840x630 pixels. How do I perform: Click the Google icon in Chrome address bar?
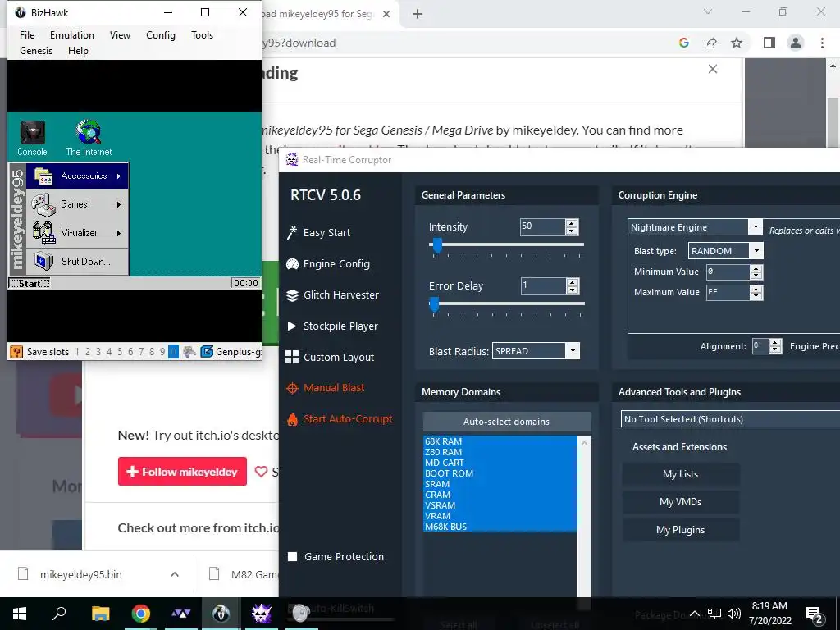click(x=683, y=43)
